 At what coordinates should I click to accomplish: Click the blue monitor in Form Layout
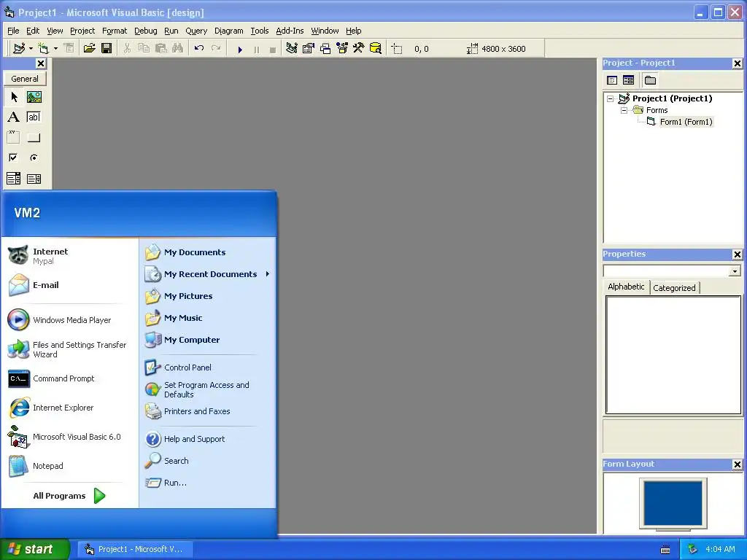point(673,503)
